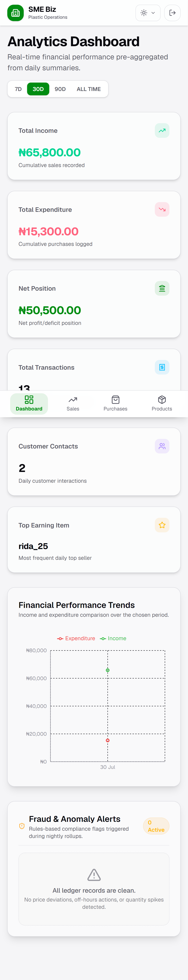The height and width of the screenshot is (980, 188).
Task: Open the theme selector sun dropdown
Action: coord(148,13)
